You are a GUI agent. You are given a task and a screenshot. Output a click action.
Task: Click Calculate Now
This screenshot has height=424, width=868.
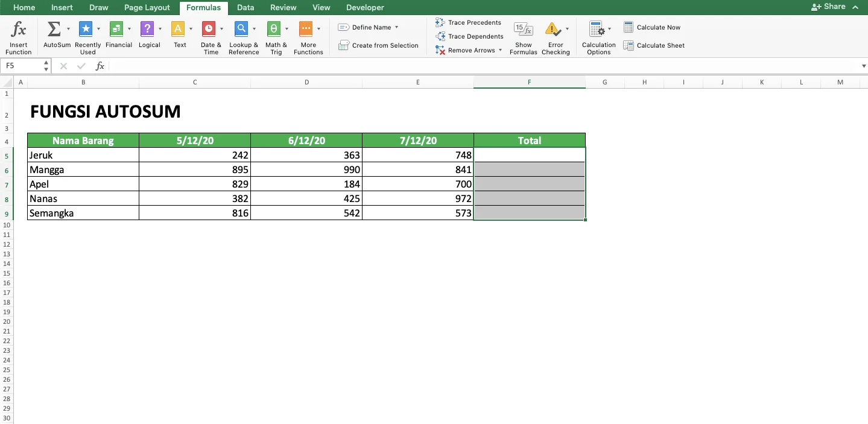click(652, 27)
